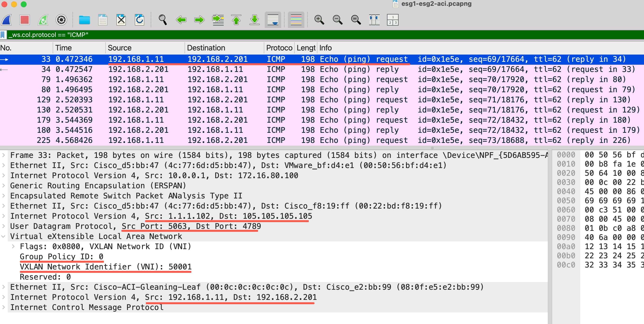Image resolution: width=644 pixels, height=324 pixels.
Task: Collapse Virtual eXtensible Local Area Network
Action: click(x=3, y=236)
